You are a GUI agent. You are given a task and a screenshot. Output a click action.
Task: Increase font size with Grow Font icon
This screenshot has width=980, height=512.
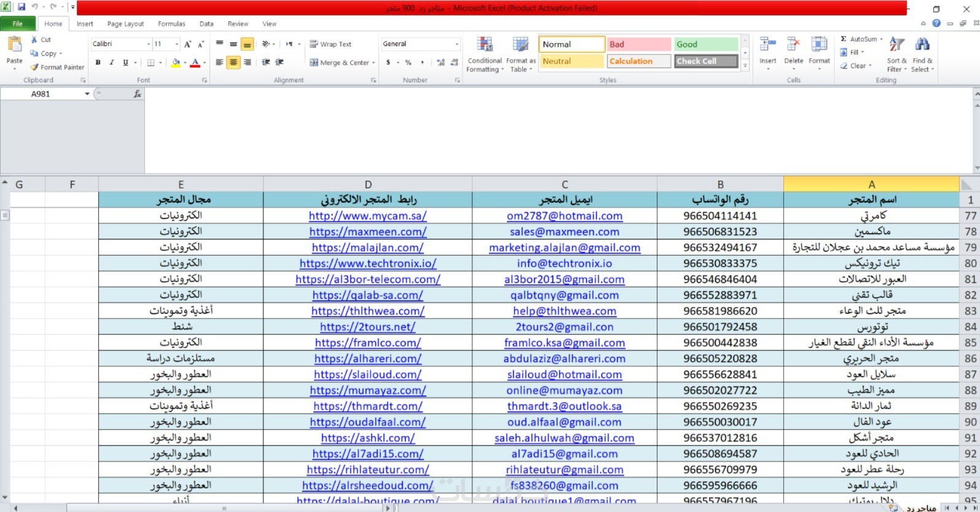(x=187, y=44)
